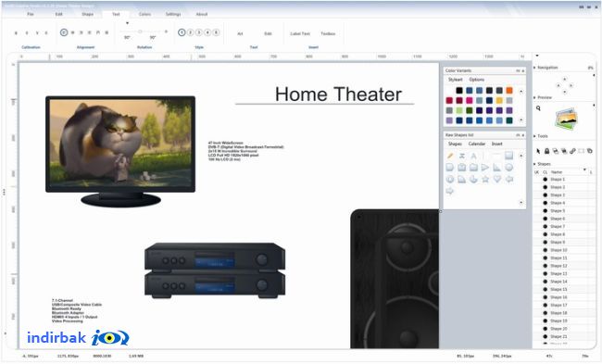This screenshot has width=602, height=364.
Task: Click the copy icon at Tools row end
Action: 590,151
